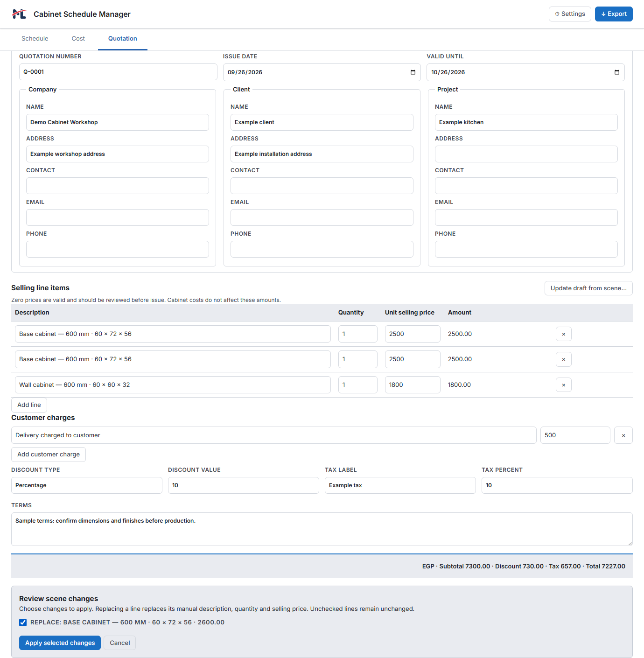Click into the Terms text area

322,529
